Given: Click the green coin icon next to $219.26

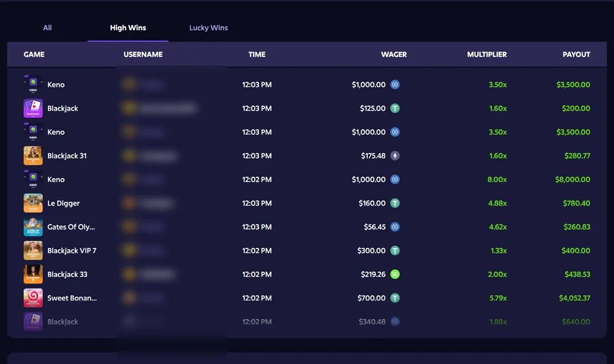Looking at the screenshot, I should pyautogui.click(x=395, y=274).
